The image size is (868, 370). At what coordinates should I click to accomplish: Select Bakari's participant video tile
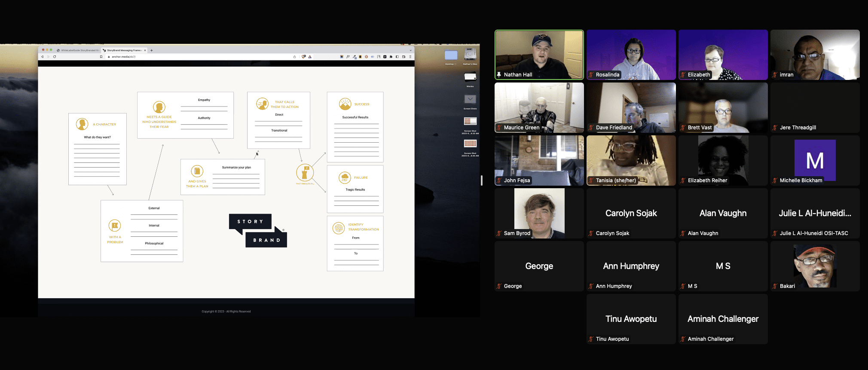[x=815, y=266]
